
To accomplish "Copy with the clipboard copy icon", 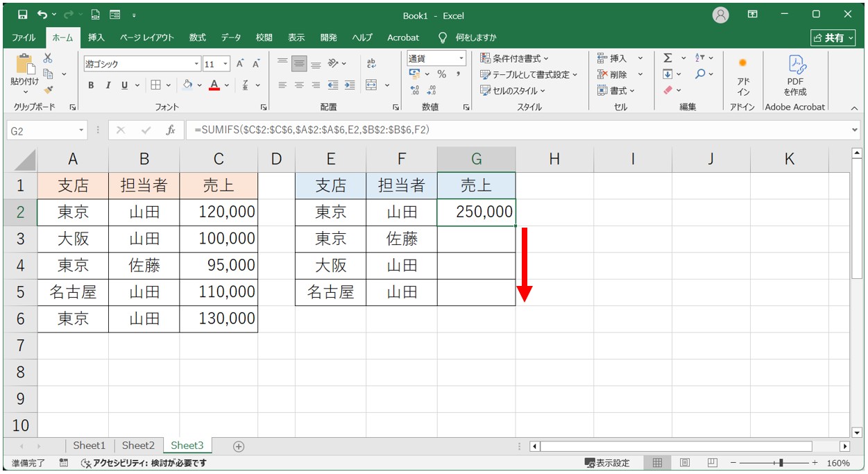I will pos(48,74).
